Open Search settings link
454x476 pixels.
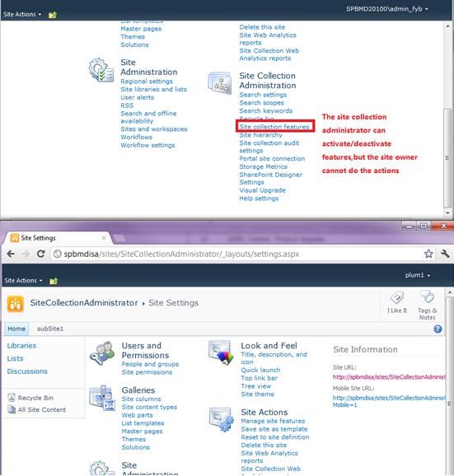pos(263,95)
